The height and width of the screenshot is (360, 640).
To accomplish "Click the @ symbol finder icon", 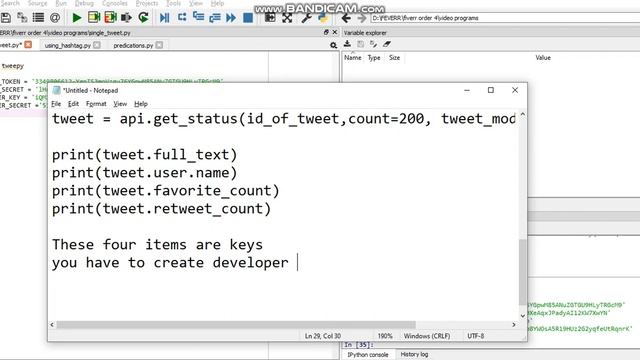I will click(x=55, y=18).
